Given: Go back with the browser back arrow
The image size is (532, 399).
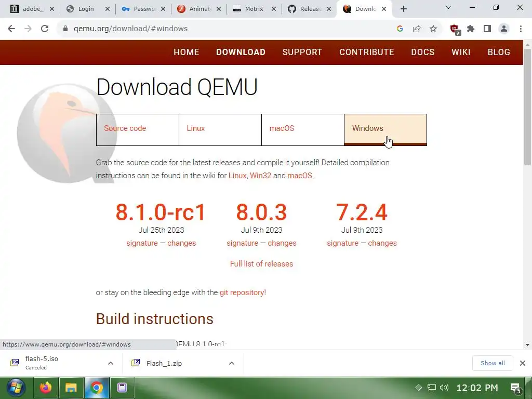Looking at the screenshot, I should 11,29.
